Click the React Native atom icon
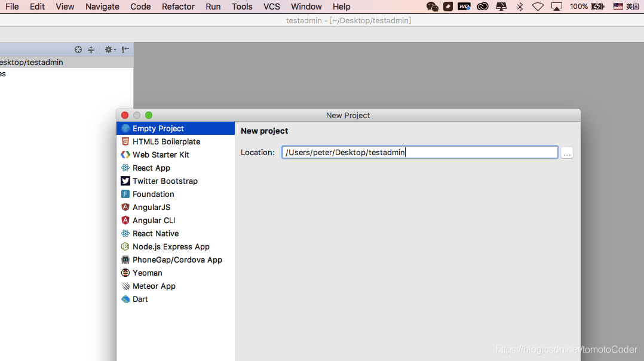 (x=125, y=233)
